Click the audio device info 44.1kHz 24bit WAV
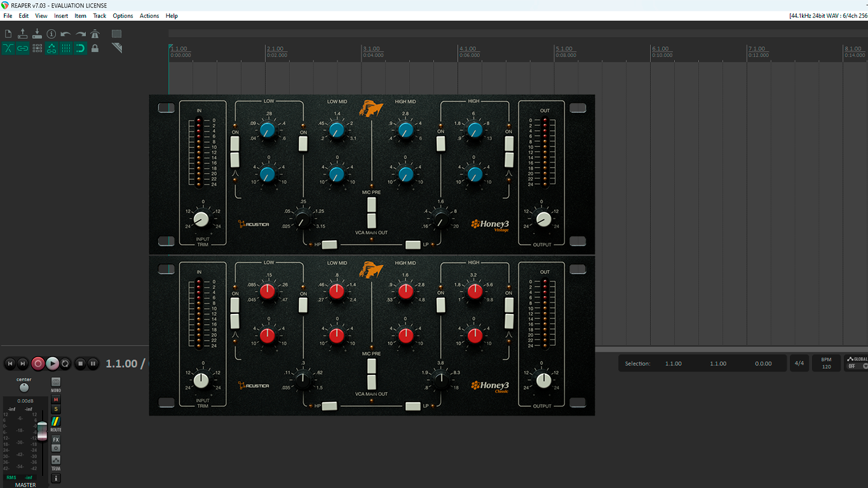 point(828,16)
